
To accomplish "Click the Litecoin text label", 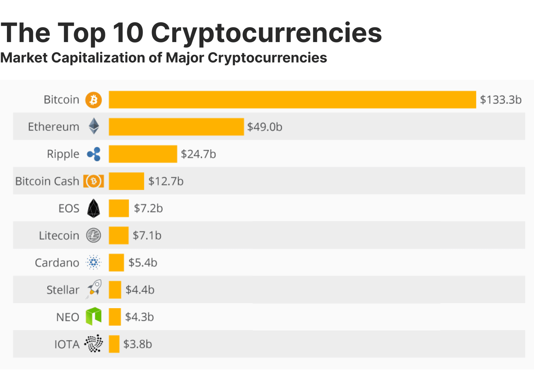I will (59, 235).
